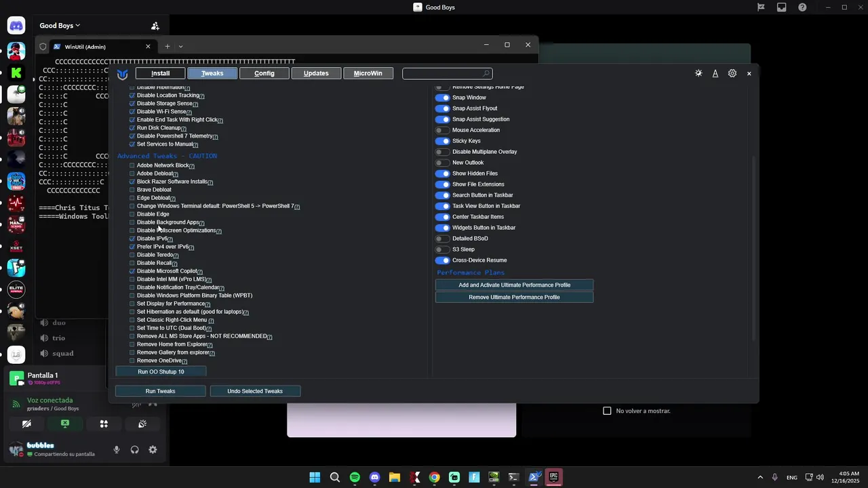This screenshot has height=488, width=868.
Task: Click the WinUtil shield logo icon
Action: click(x=123, y=74)
